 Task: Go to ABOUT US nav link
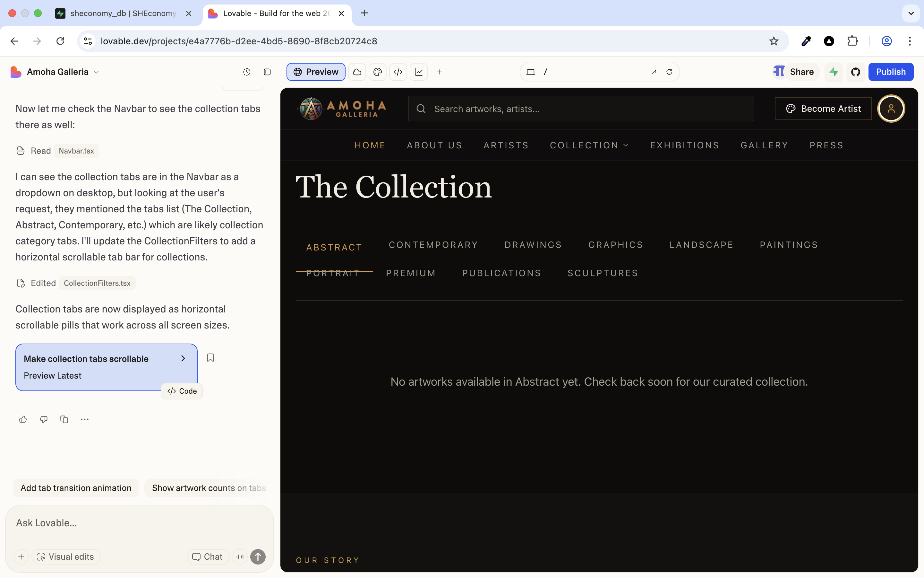coord(434,145)
